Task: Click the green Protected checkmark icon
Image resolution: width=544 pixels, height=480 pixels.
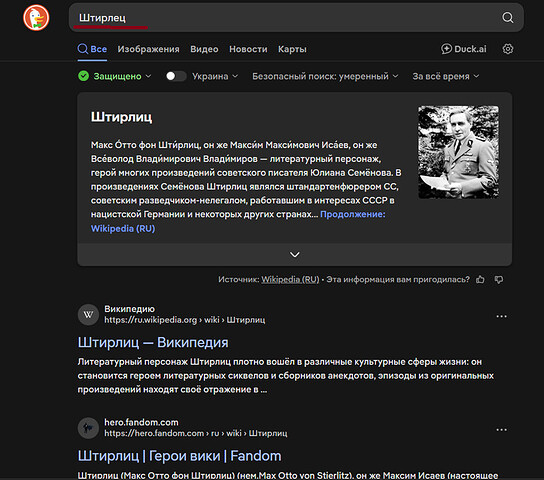Action: (x=84, y=76)
